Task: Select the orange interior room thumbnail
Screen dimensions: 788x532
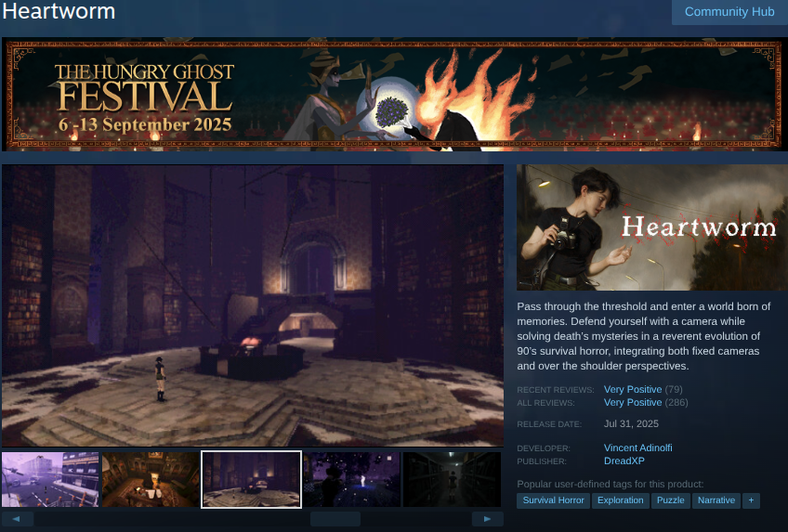Action: (151, 479)
